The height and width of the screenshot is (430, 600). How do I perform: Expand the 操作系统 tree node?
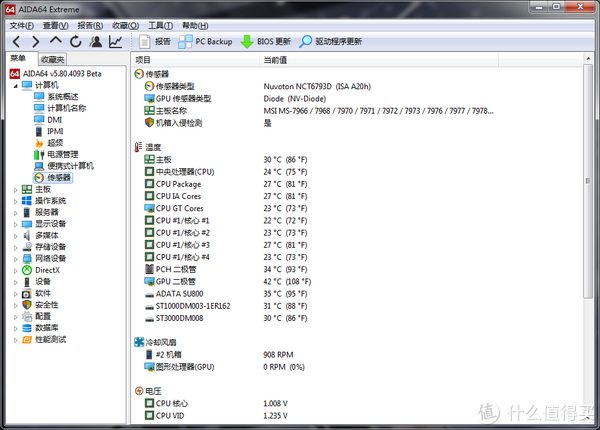[16, 201]
